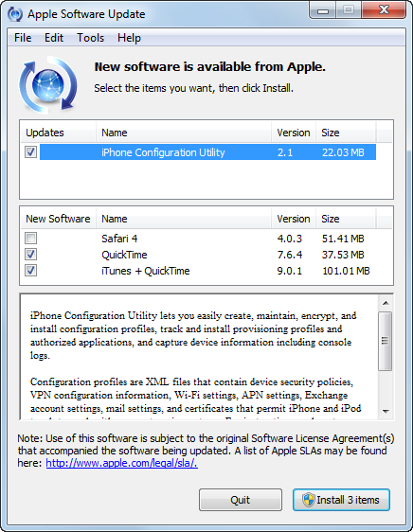The image size is (413, 532).
Task: Click the Quit button
Action: point(241,500)
